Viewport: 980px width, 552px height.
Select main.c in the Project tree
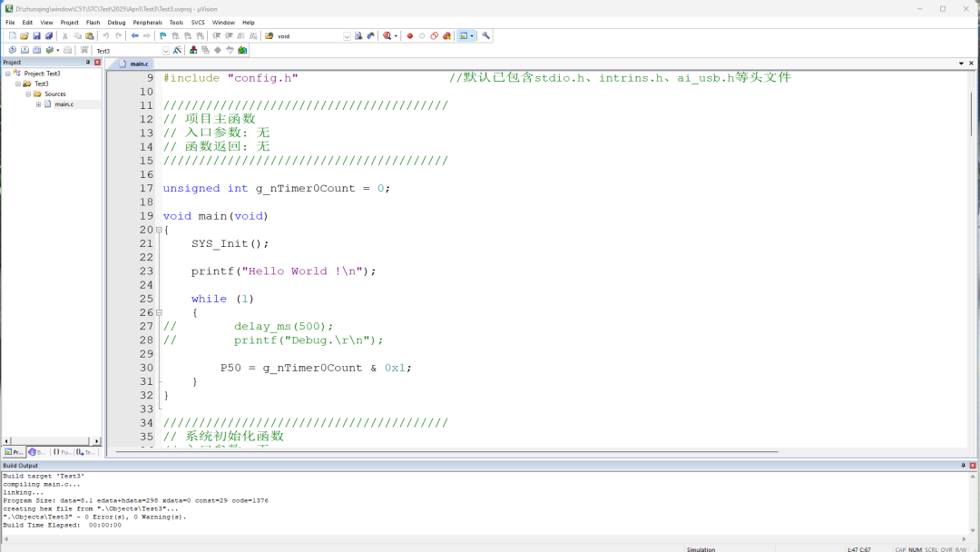[x=64, y=104]
